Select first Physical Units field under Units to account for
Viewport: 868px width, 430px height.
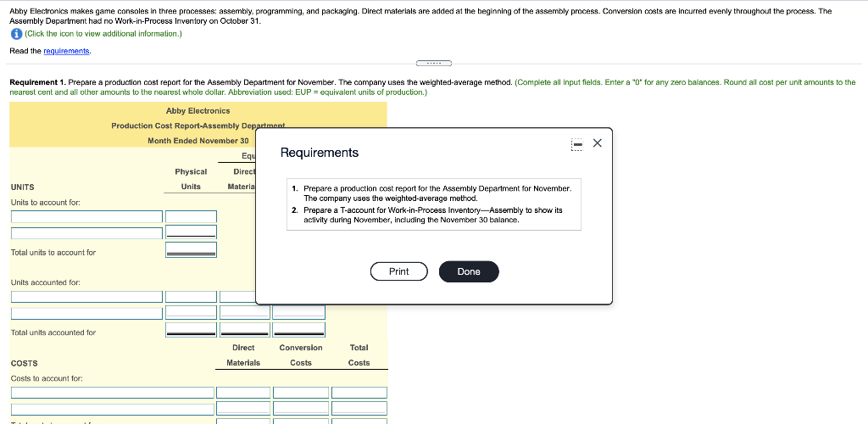click(x=191, y=216)
